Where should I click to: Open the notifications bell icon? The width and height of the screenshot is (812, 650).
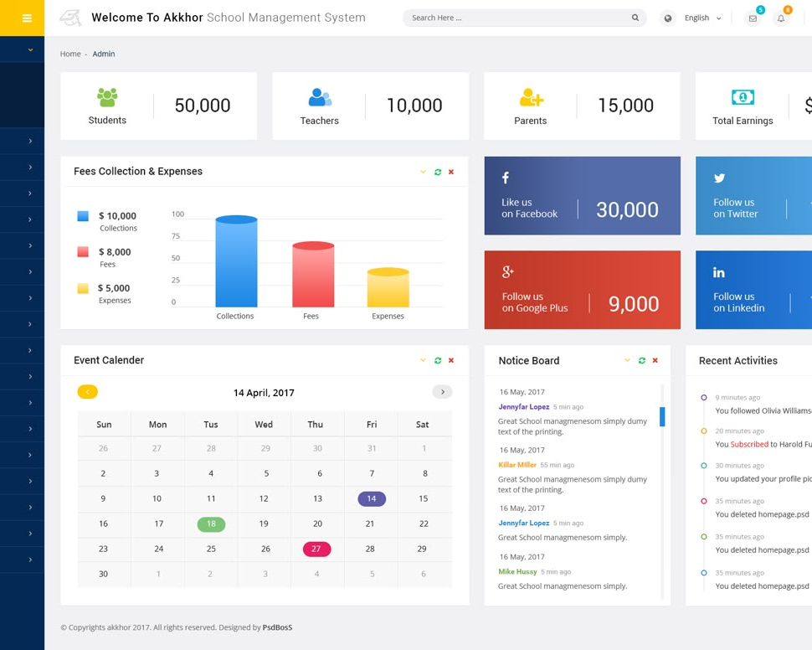pos(780,18)
